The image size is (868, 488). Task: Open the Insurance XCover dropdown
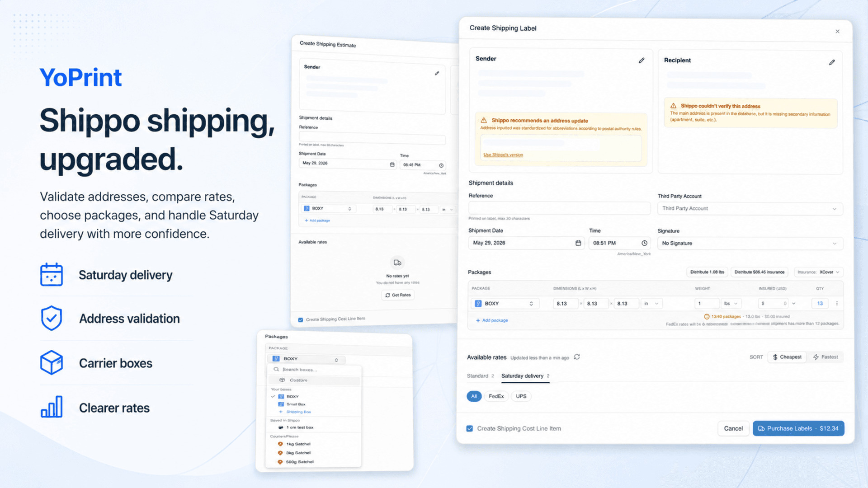tap(819, 272)
